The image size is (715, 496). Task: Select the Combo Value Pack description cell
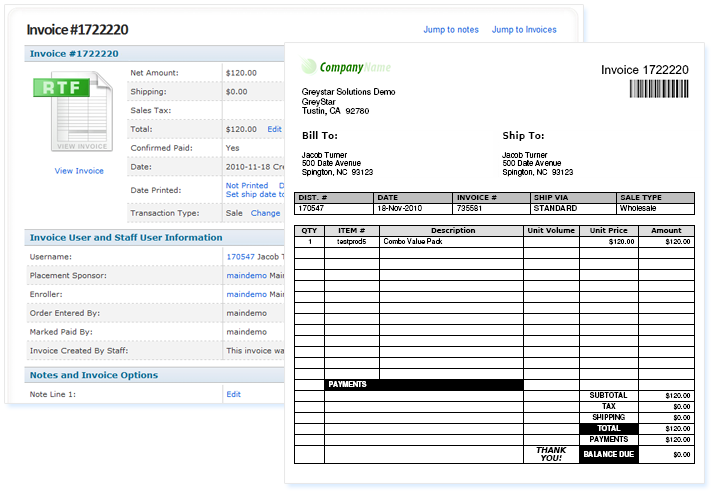(x=451, y=241)
